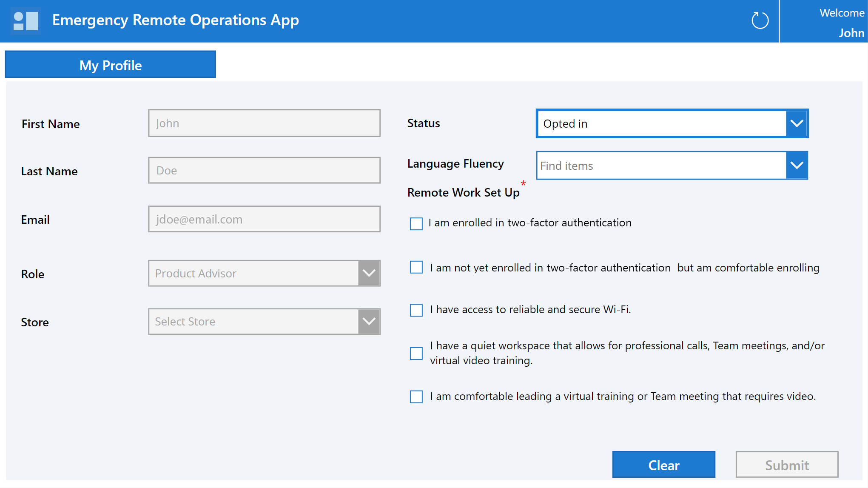
Task: Expand the Role dropdown chevron
Action: click(x=369, y=273)
